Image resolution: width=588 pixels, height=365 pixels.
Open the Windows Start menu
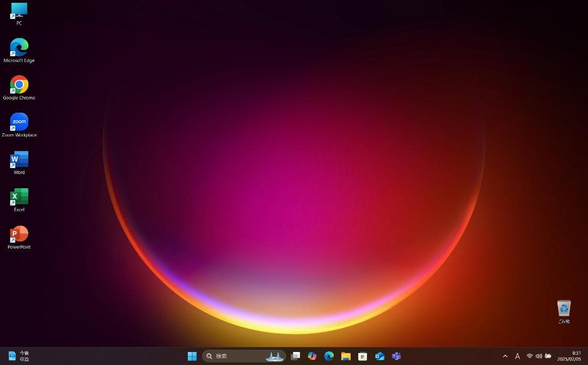pos(192,356)
